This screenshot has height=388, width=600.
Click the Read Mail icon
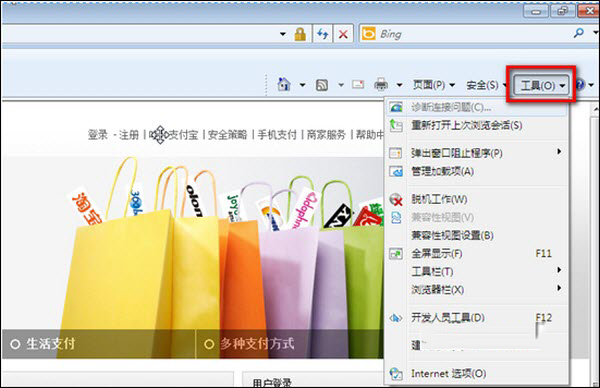pos(358,84)
